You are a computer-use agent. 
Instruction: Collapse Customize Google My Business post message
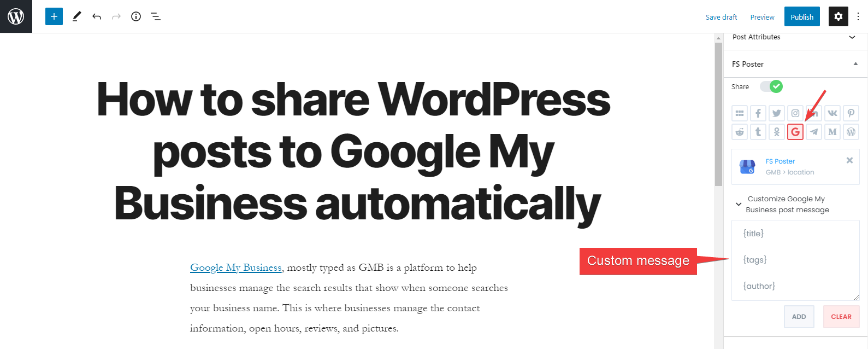(739, 204)
